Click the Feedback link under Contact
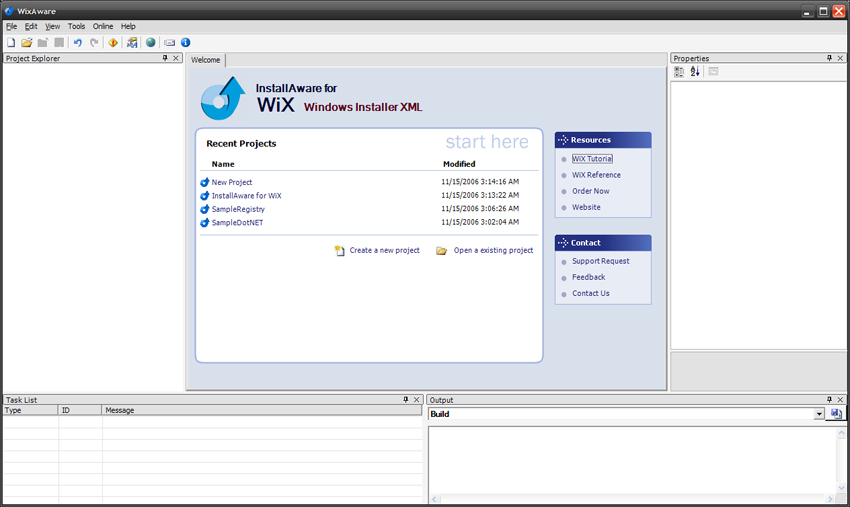Viewport: 850px width, 507px height. click(589, 277)
